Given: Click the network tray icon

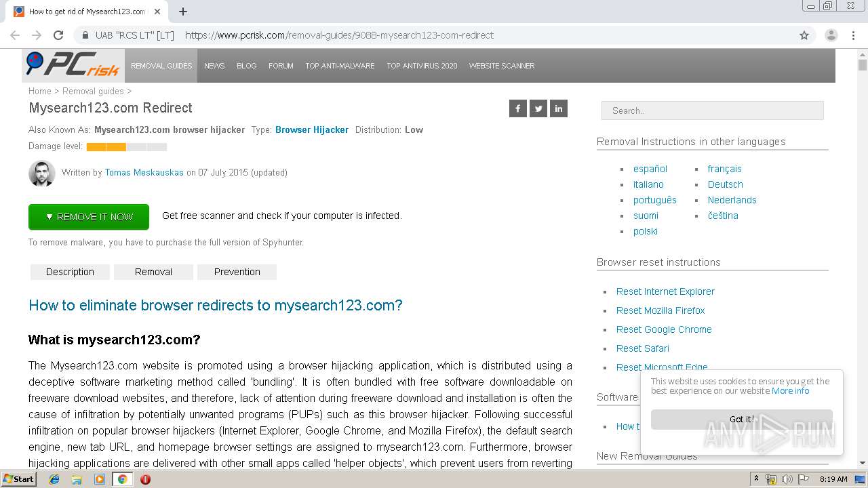Looking at the screenshot, I should [x=771, y=479].
